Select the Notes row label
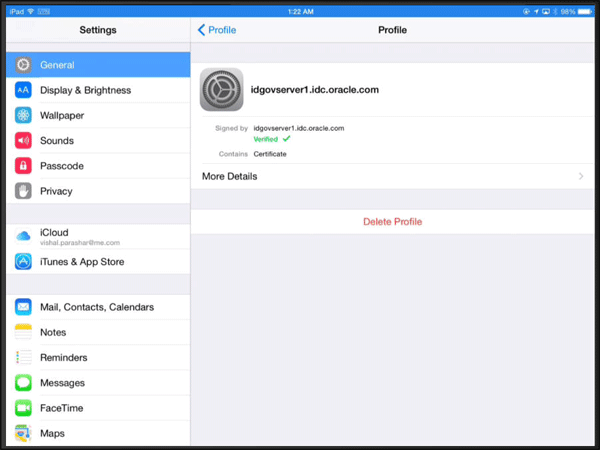 pyautogui.click(x=53, y=332)
